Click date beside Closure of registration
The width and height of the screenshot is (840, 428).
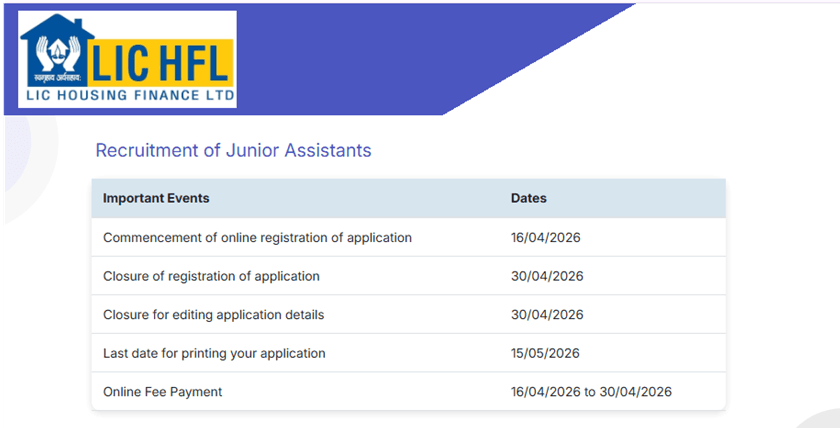[x=547, y=276]
